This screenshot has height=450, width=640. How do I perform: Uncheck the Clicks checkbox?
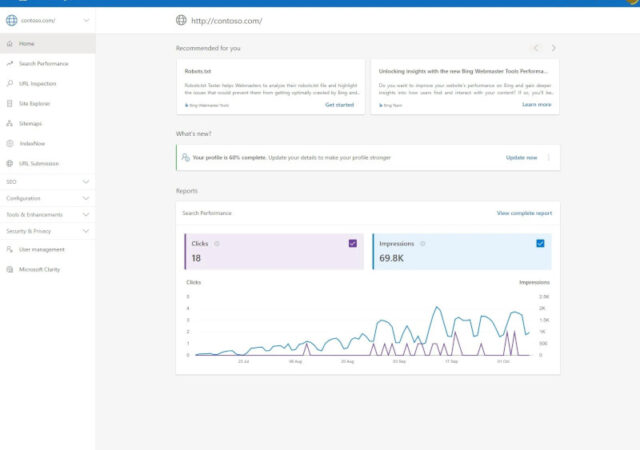click(x=353, y=243)
